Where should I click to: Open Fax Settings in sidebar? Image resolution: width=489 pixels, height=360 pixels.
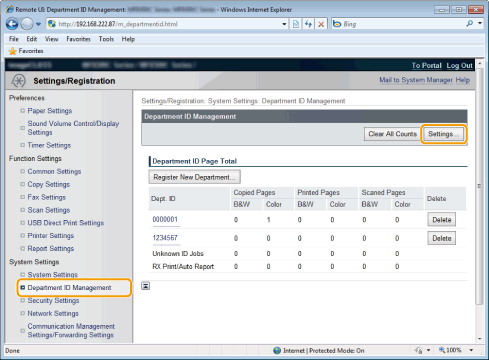pos(46,197)
